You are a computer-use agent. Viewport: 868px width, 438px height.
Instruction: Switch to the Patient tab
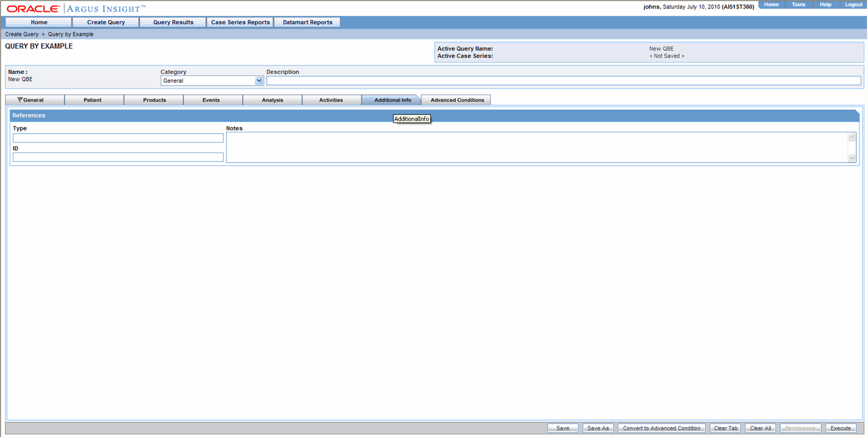(93, 99)
